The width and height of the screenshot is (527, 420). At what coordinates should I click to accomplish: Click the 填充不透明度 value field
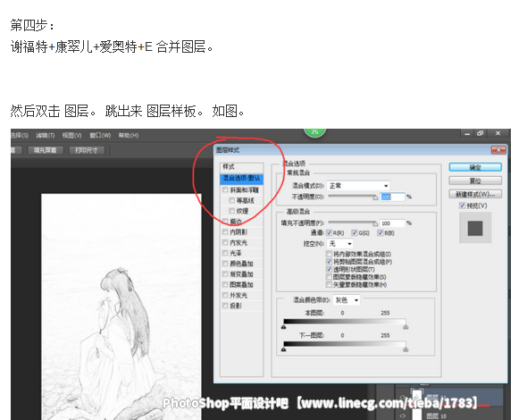point(392,223)
